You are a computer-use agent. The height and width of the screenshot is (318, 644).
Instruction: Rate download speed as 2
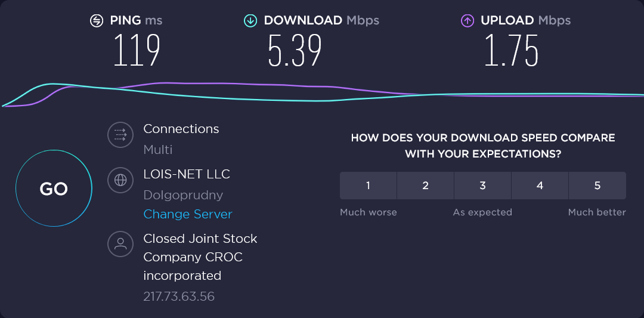pos(426,186)
